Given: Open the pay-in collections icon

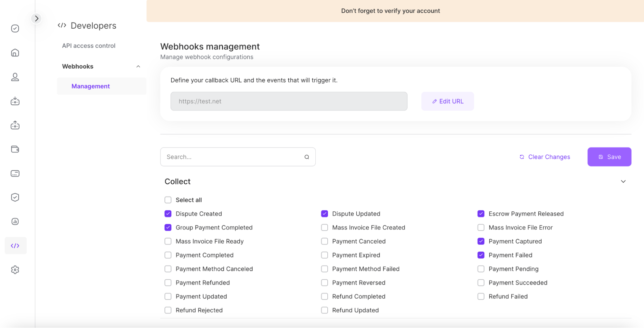Looking at the screenshot, I should click(x=15, y=101).
